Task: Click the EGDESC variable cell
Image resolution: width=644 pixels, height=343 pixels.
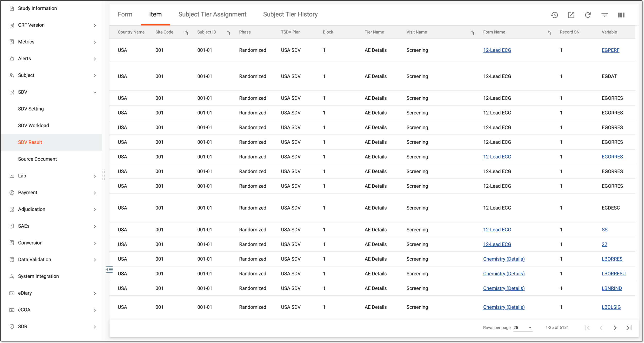Action: [x=611, y=208]
